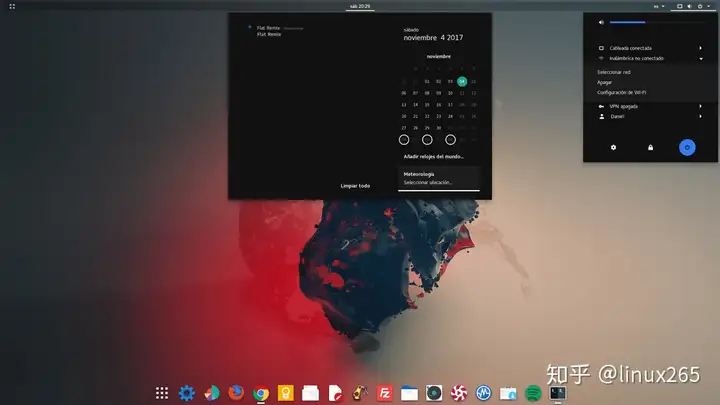Click 'Añadir relojes del mundo...'
Image resolution: width=720 pixels, height=405 pixels.
(x=433, y=157)
